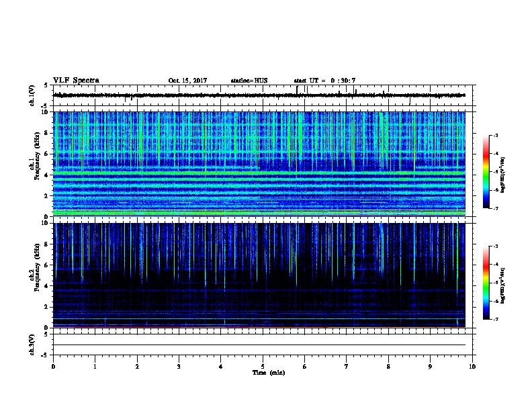Click the "-3" value on ch.1 color bar
The width and height of the screenshot is (532, 411).
[x=495, y=135]
